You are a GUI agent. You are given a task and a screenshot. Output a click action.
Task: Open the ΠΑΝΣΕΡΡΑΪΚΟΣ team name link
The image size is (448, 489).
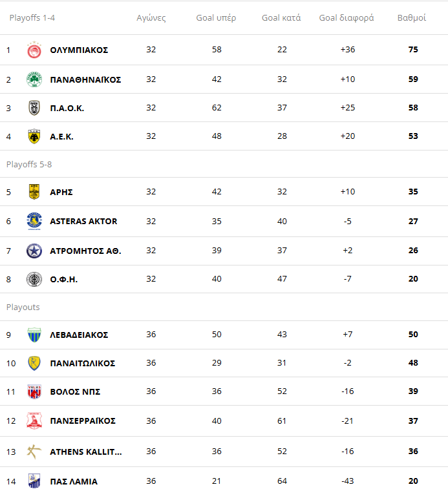[83, 421]
